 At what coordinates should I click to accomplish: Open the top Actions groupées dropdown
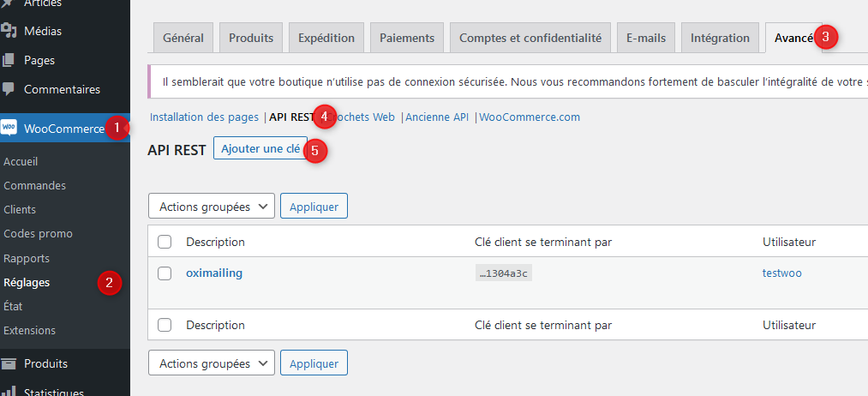coord(212,207)
